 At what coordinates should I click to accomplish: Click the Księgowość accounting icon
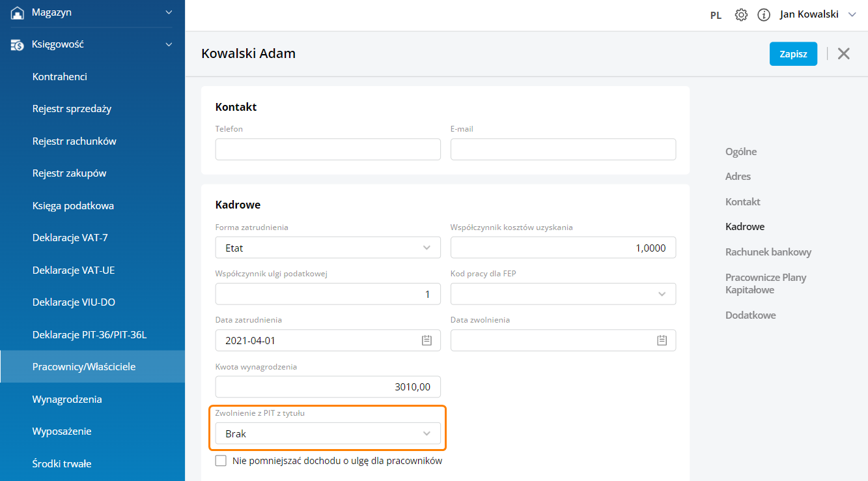[x=17, y=44]
